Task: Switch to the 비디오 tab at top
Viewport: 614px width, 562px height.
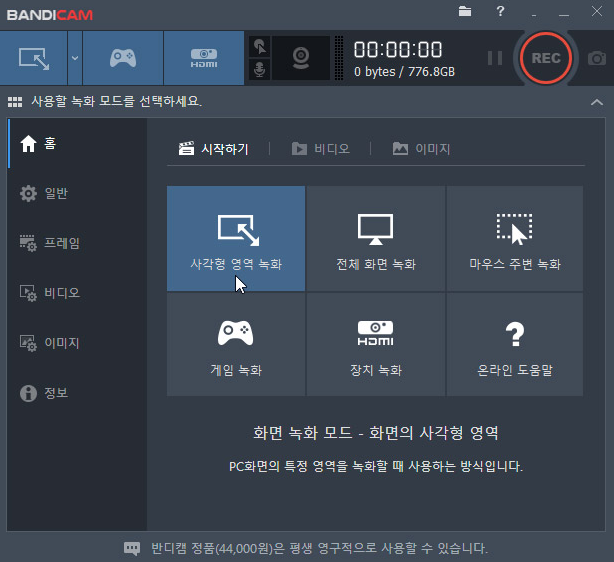Action: click(321, 149)
